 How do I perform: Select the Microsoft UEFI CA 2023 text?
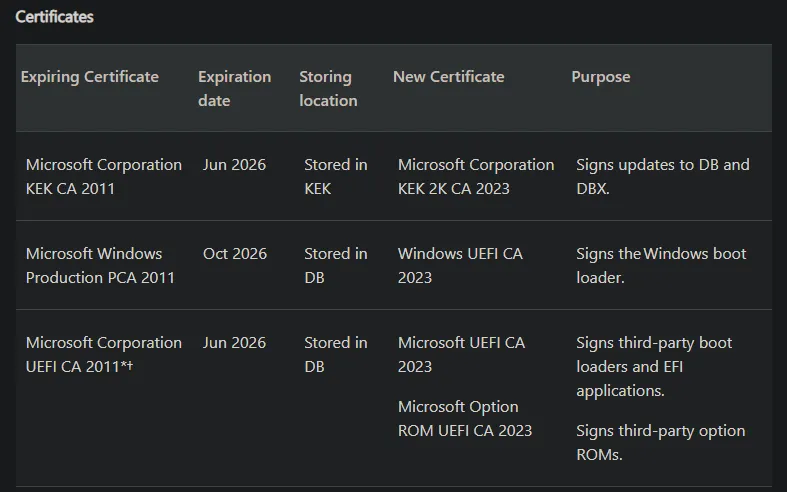[462, 354]
